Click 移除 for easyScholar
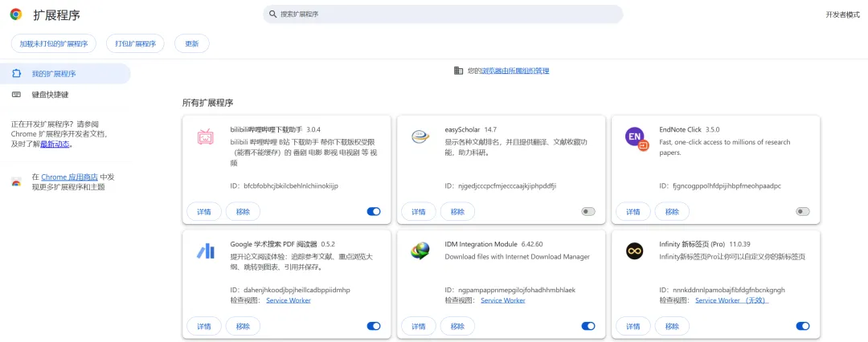This screenshot has height=342, width=868. point(457,211)
